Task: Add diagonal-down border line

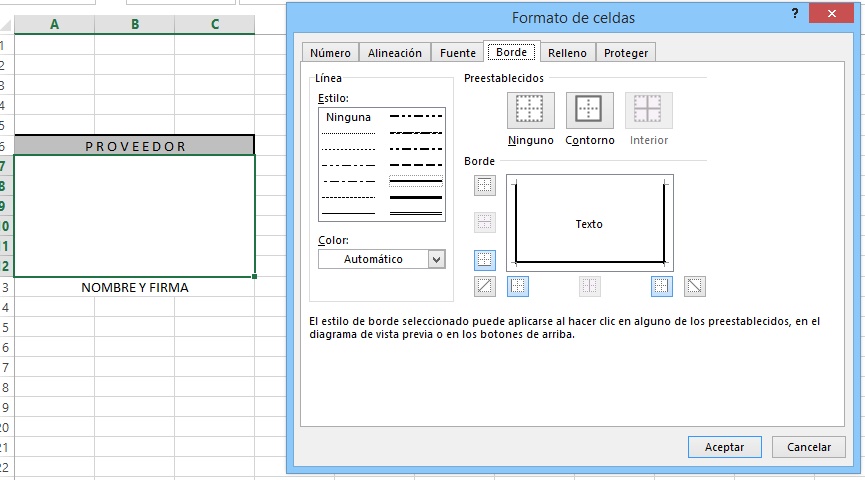Action: (695, 286)
